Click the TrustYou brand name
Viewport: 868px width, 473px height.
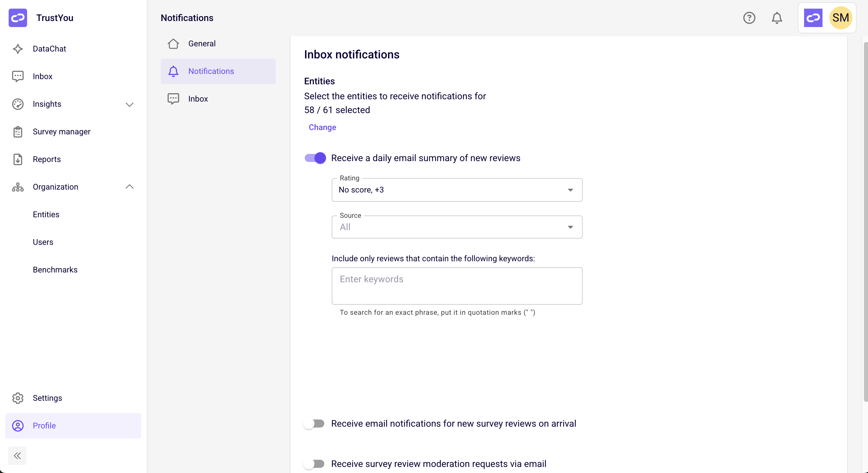(x=55, y=18)
